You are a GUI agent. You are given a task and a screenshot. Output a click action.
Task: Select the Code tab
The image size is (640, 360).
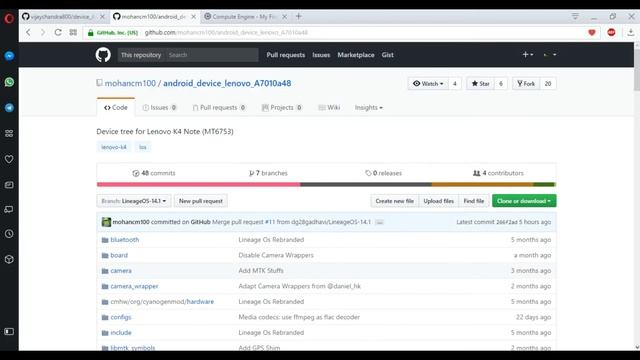tap(116, 107)
